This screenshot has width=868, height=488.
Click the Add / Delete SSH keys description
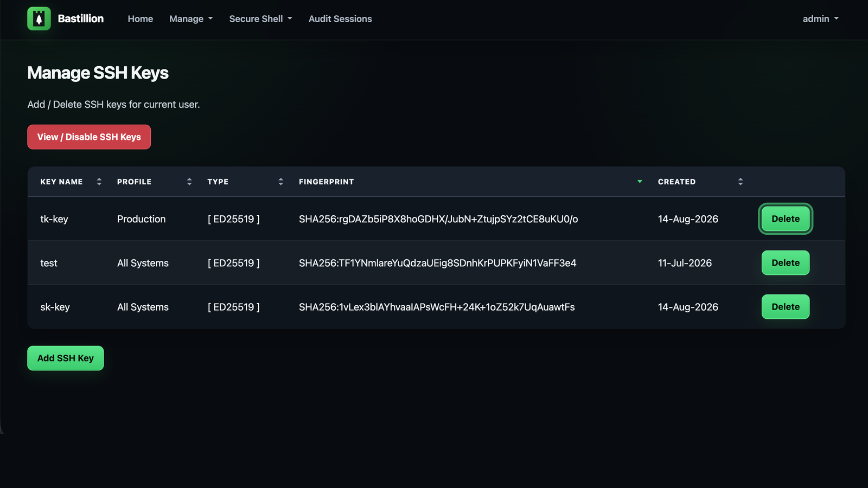113,104
